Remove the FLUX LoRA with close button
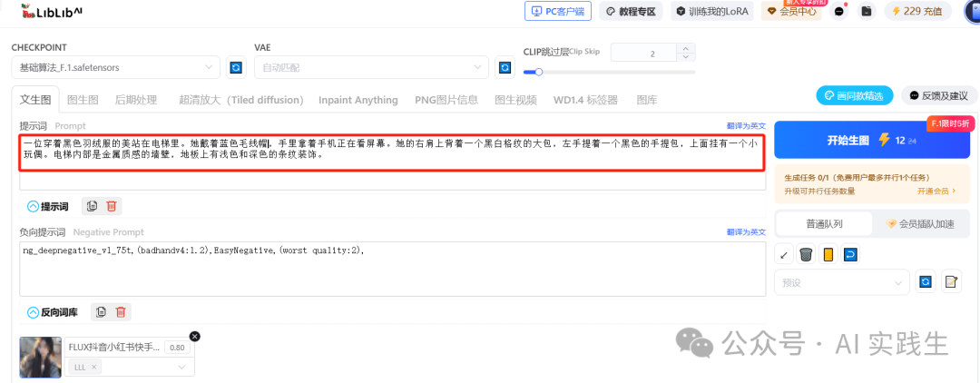The height and width of the screenshot is (383, 980). [x=194, y=336]
